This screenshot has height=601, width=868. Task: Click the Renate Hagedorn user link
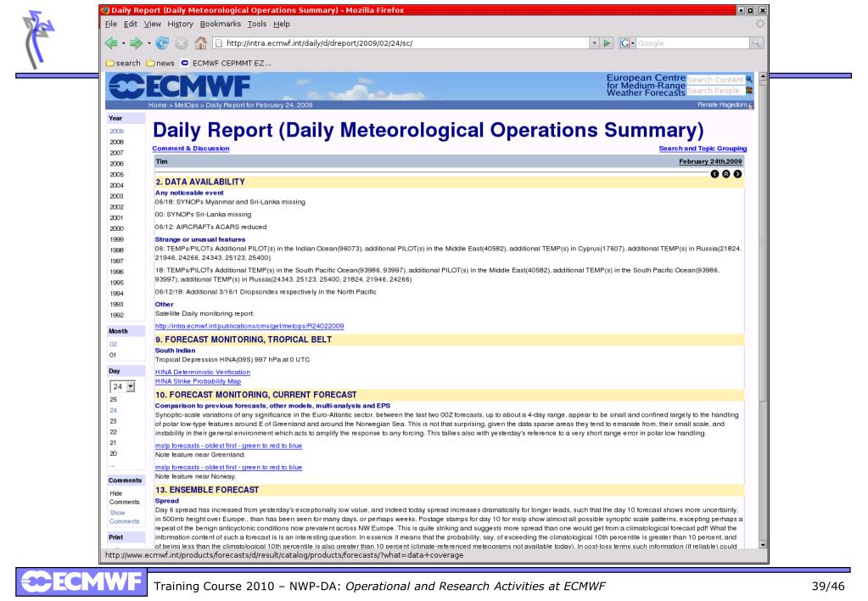pos(722,104)
